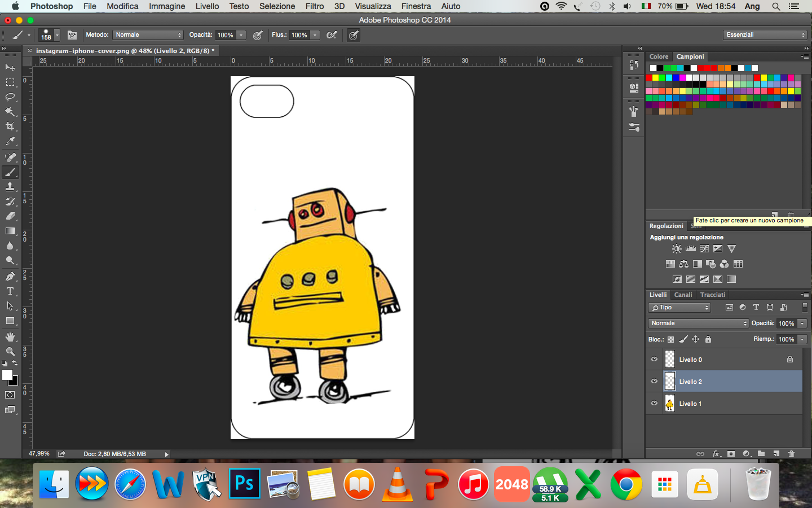Select the Gradient tool
The height and width of the screenshot is (508, 812).
point(10,231)
